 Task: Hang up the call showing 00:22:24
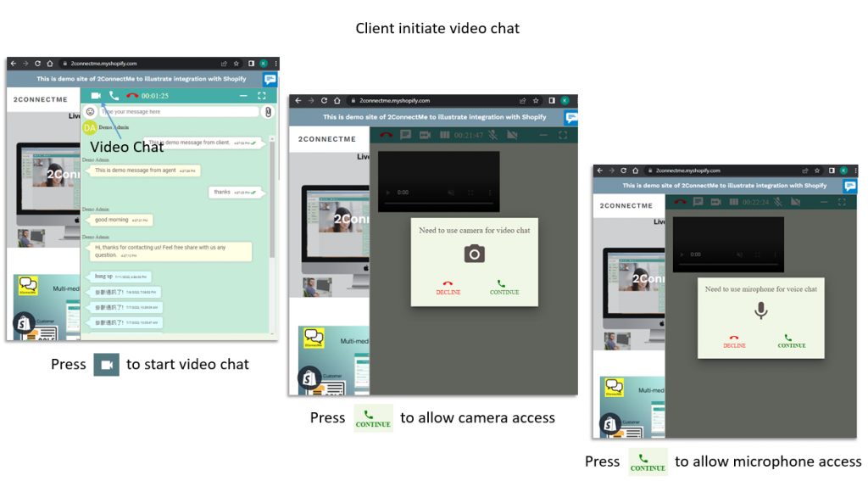(680, 202)
